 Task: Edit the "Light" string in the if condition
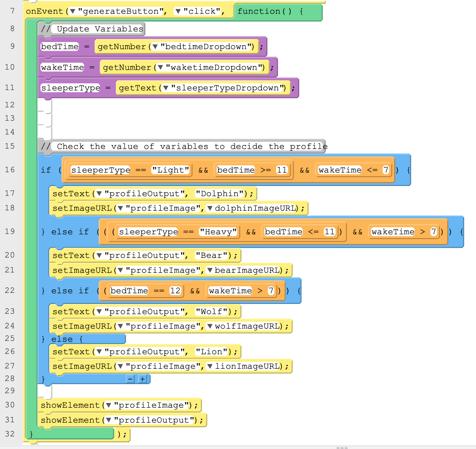click(x=170, y=170)
